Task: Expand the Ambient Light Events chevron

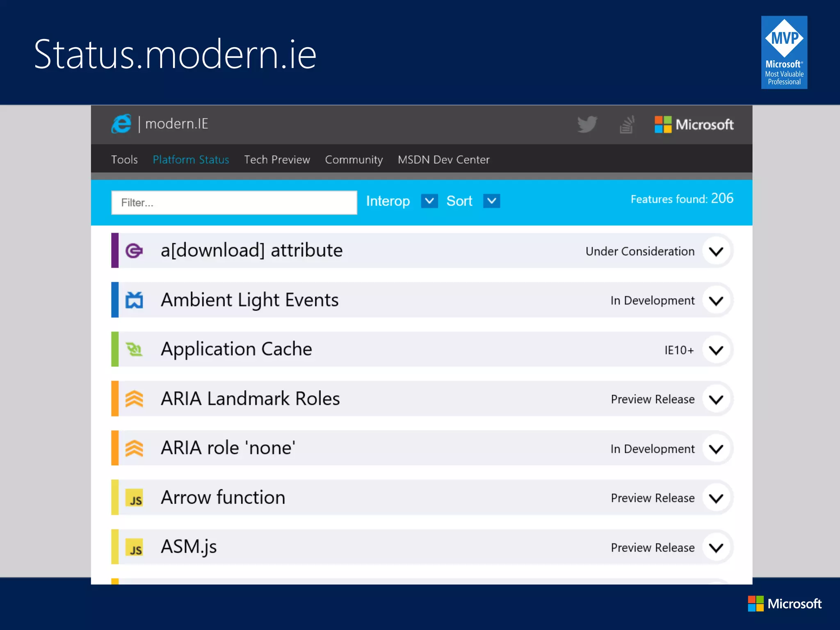Action: [x=716, y=301]
